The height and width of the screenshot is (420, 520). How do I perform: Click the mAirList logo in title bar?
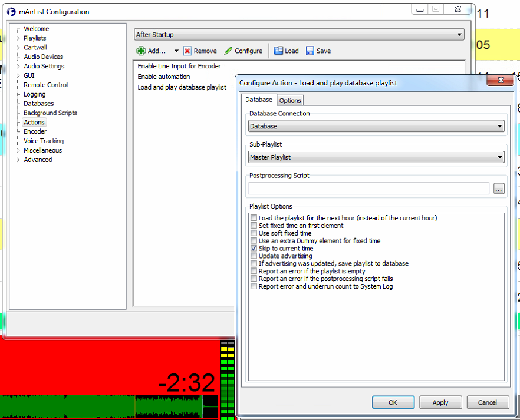(x=11, y=12)
